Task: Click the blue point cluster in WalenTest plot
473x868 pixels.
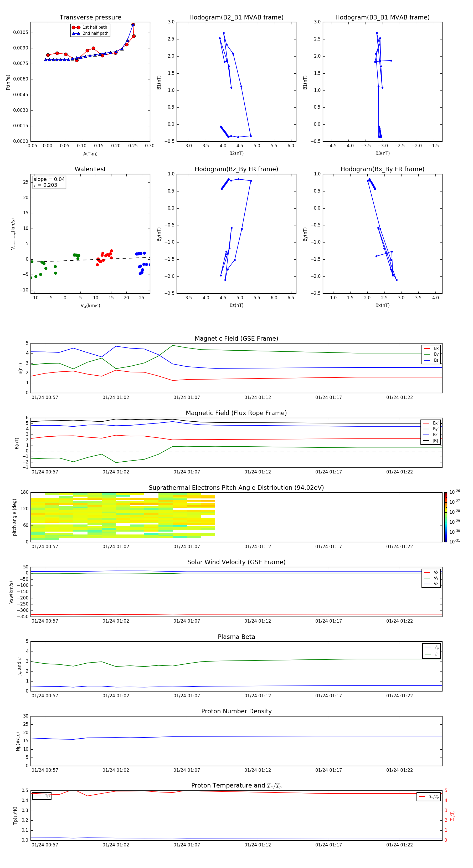Action: [142, 263]
